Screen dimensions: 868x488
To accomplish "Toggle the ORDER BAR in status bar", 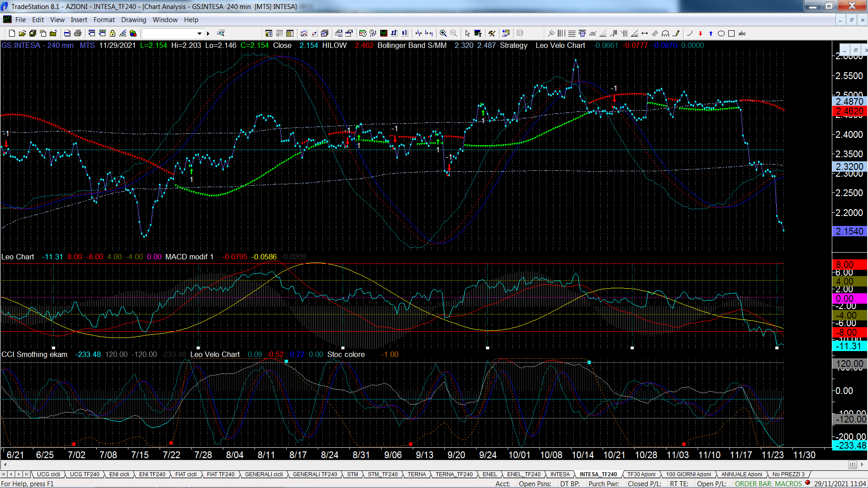I will tap(753, 484).
